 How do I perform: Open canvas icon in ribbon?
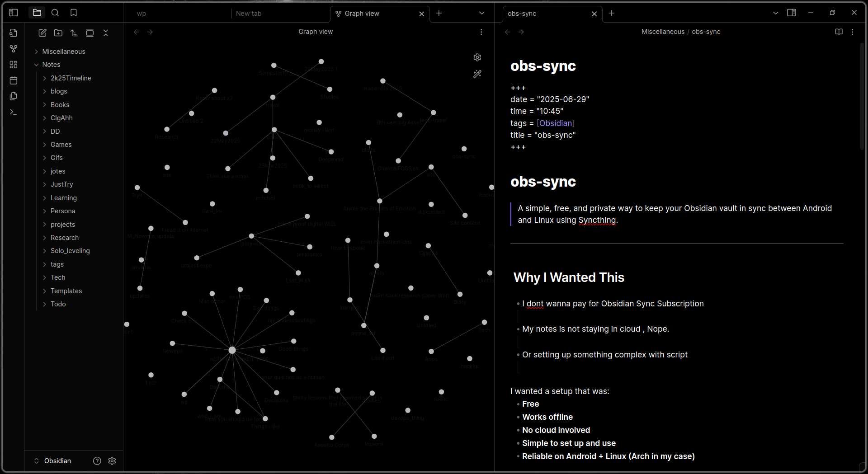click(x=14, y=65)
